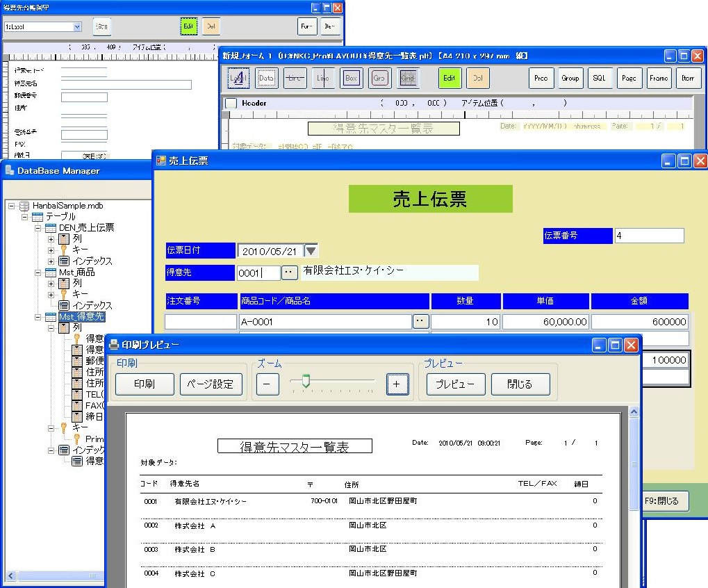Activate the Grid tool

[408, 79]
